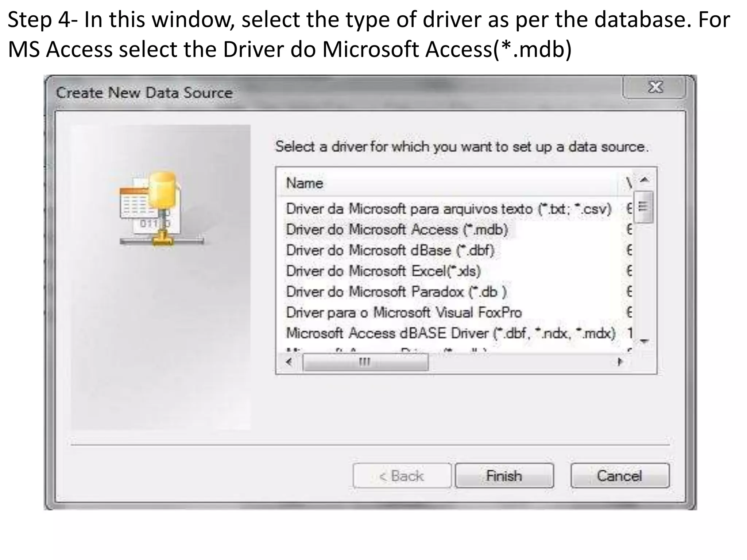Click the Back button
Screen dimensions: 747x560
tap(402, 476)
